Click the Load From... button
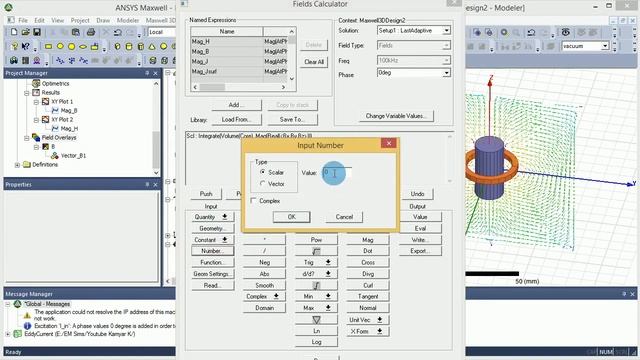 point(236,119)
